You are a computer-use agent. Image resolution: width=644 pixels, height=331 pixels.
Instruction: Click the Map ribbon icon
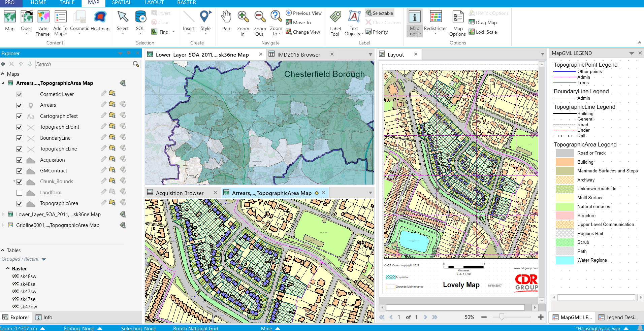[x=10, y=21]
